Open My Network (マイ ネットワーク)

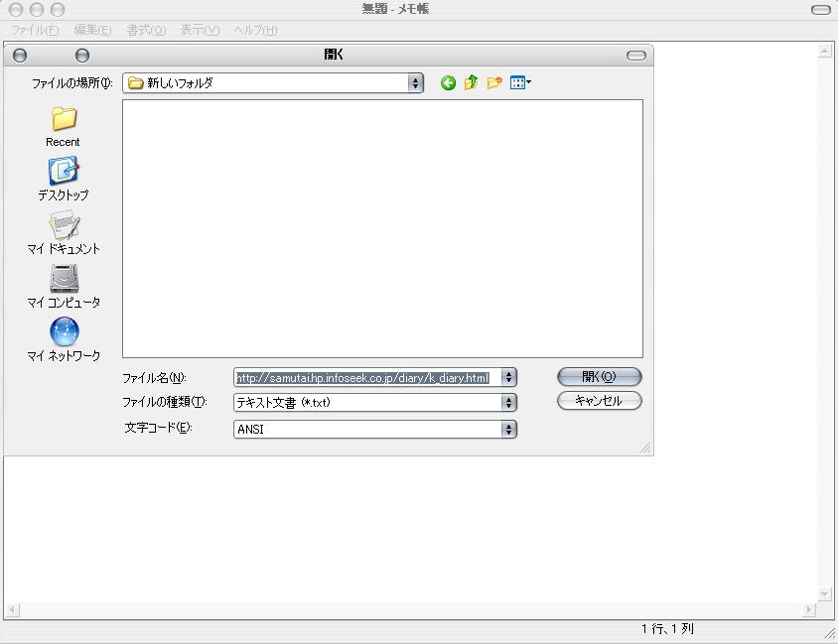(x=64, y=339)
